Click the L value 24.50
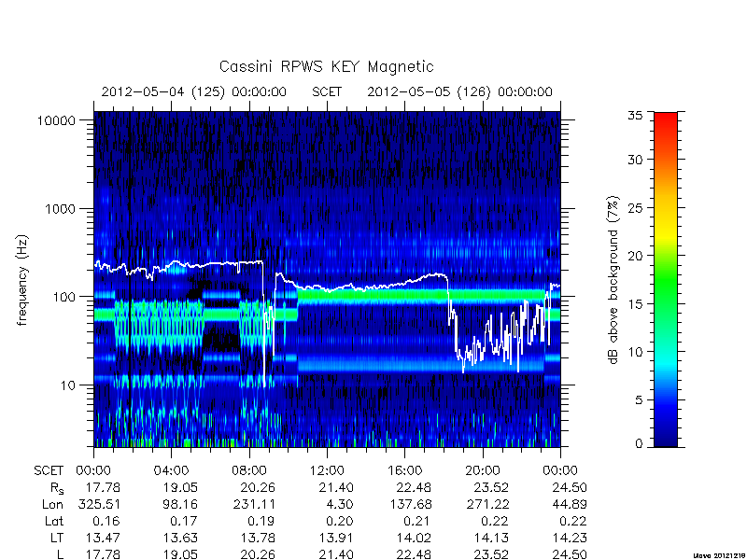 tap(570, 554)
